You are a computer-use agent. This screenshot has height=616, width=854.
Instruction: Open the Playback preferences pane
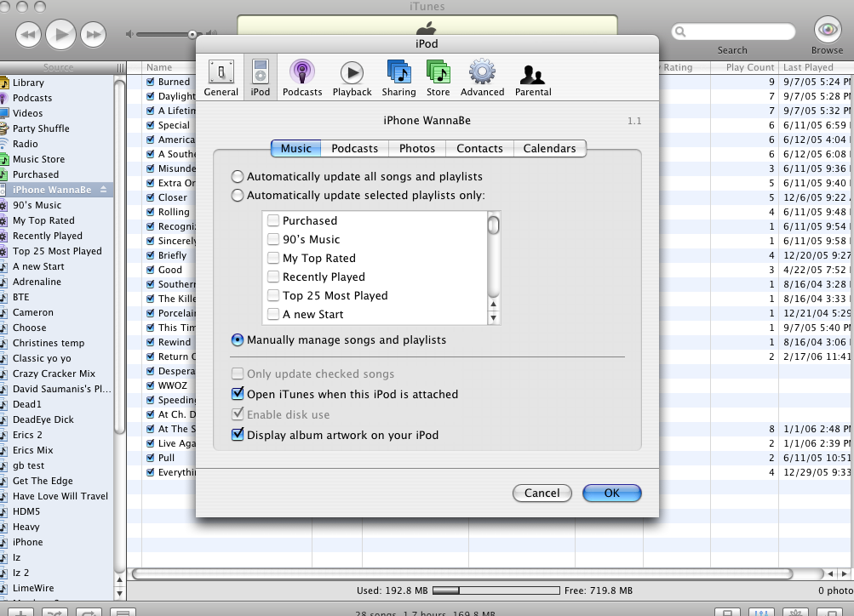click(352, 78)
